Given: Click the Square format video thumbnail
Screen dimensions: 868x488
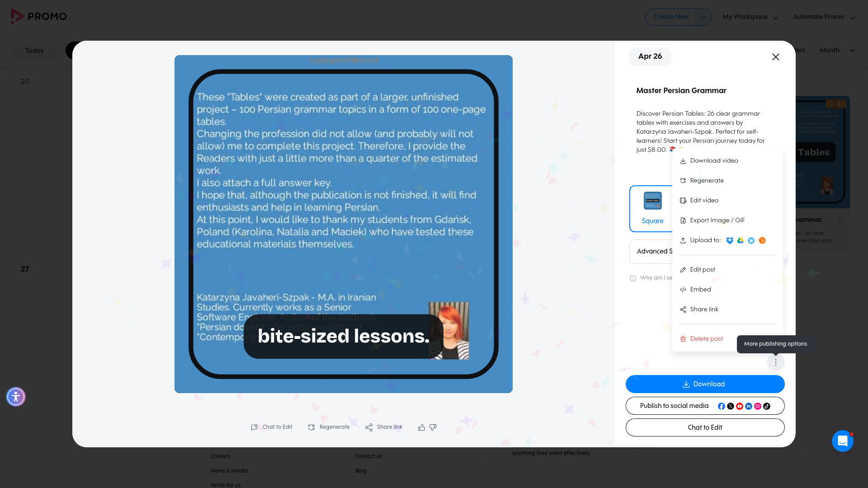Looking at the screenshot, I should coord(652,201).
